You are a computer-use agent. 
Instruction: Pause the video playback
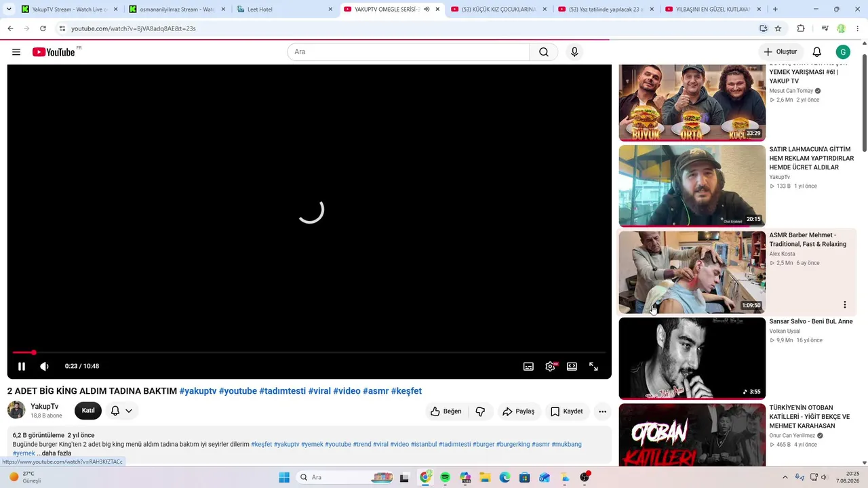pos(22,367)
